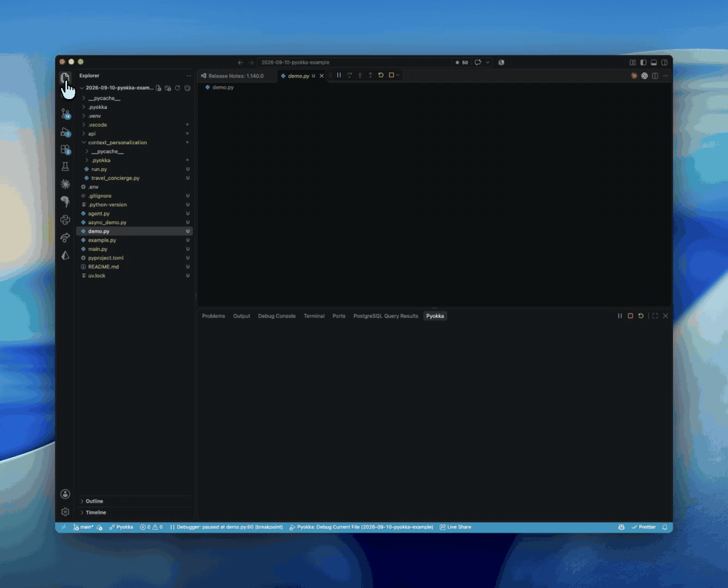728x588 pixels.
Task: Toggle the primary side bar
Action: click(643, 62)
